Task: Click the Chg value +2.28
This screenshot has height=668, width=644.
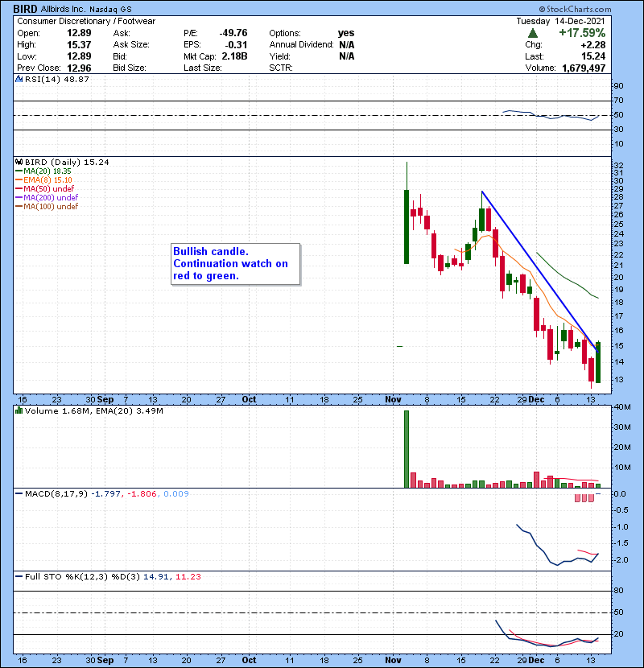Action: pyautogui.click(x=592, y=44)
